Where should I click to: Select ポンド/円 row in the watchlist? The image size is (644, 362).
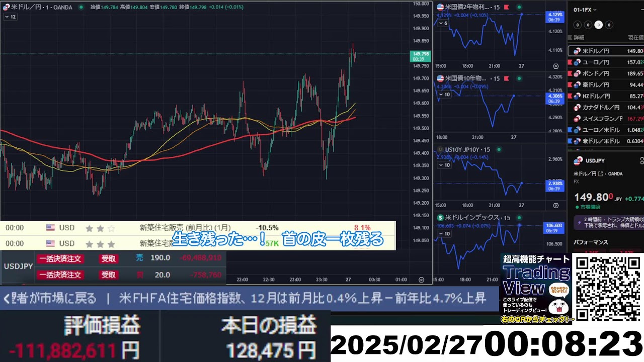pyautogui.click(x=606, y=73)
